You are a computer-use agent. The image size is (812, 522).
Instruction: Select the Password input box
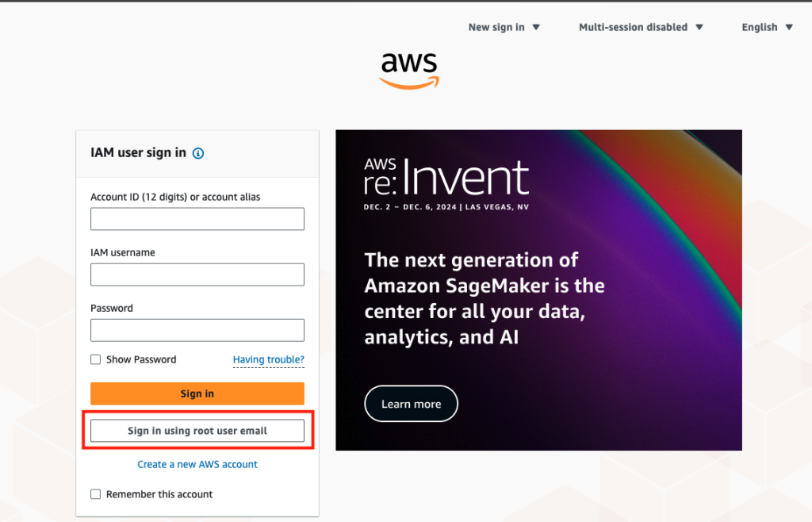(197, 330)
